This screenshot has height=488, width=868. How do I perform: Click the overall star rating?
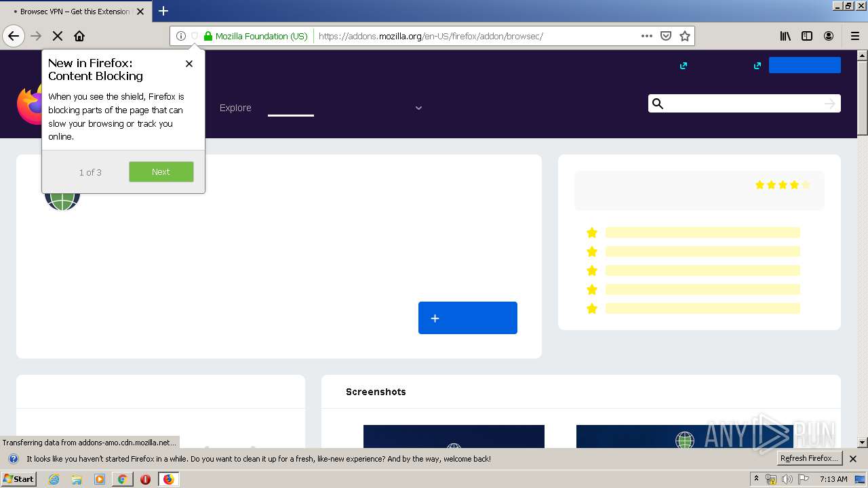click(x=783, y=184)
